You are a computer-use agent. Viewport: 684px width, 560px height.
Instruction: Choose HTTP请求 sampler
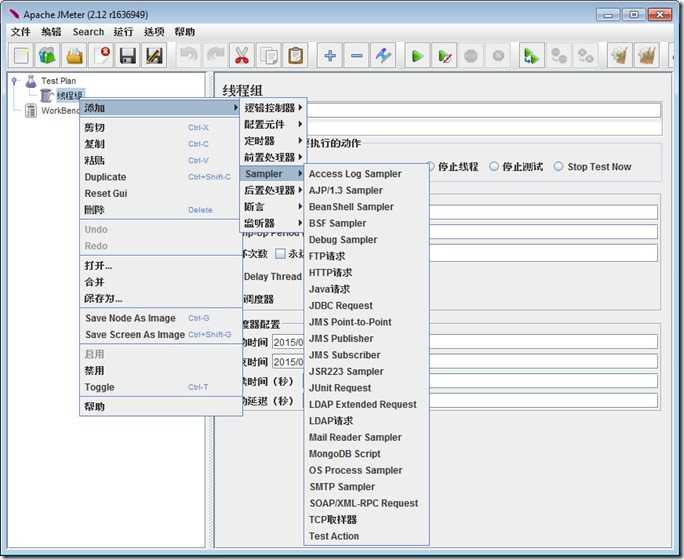[x=366, y=273]
